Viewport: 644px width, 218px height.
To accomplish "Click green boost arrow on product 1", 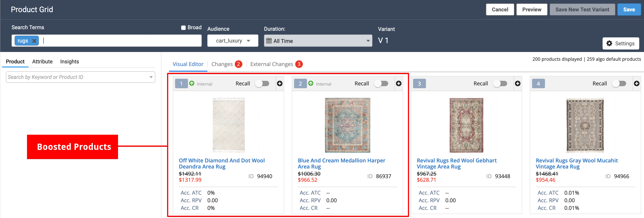I will tap(192, 83).
